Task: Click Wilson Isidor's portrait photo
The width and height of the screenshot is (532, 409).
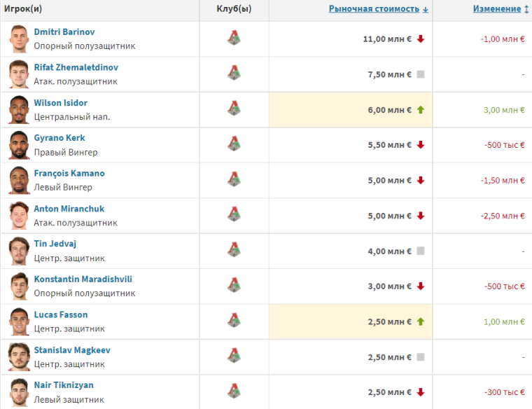Action: point(18,109)
